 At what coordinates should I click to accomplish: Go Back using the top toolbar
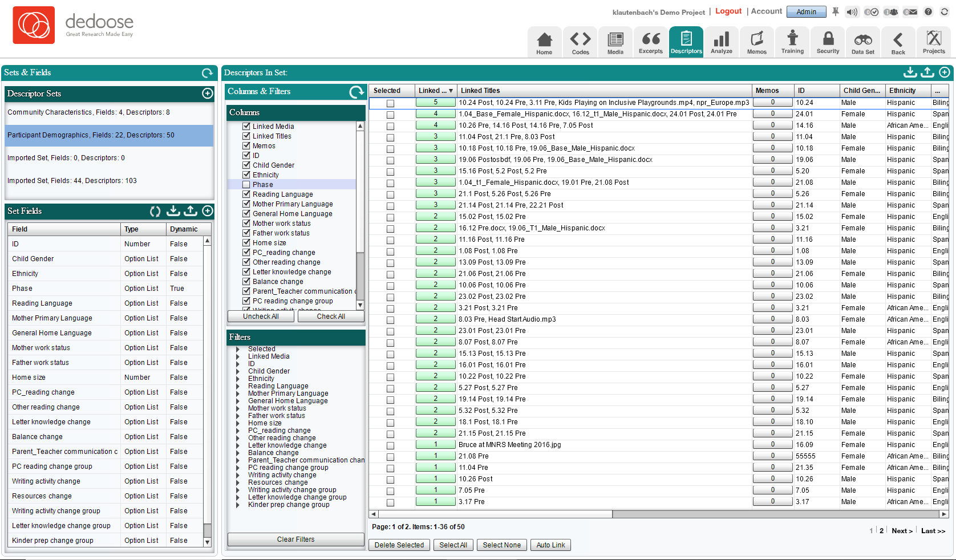(898, 42)
